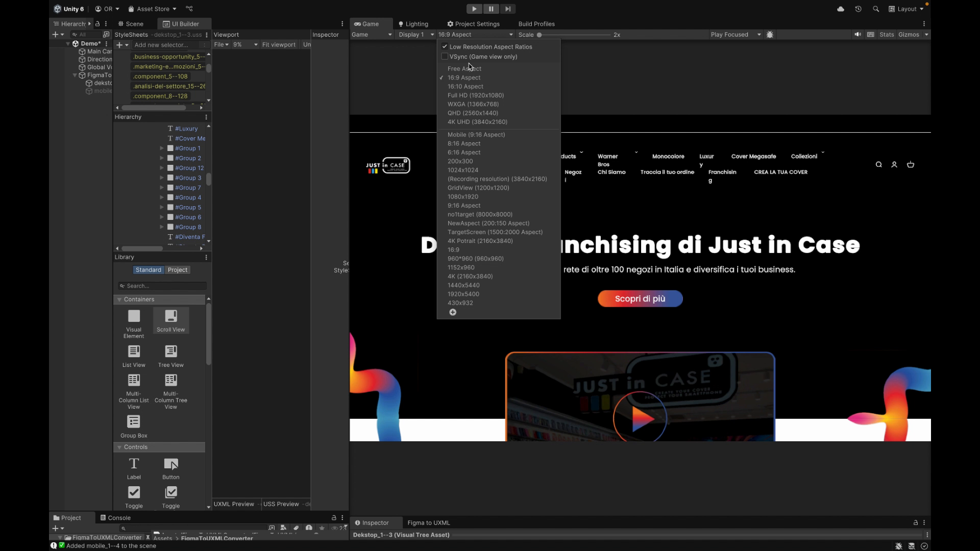Select the Project library tab
980x551 pixels.
point(178,270)
